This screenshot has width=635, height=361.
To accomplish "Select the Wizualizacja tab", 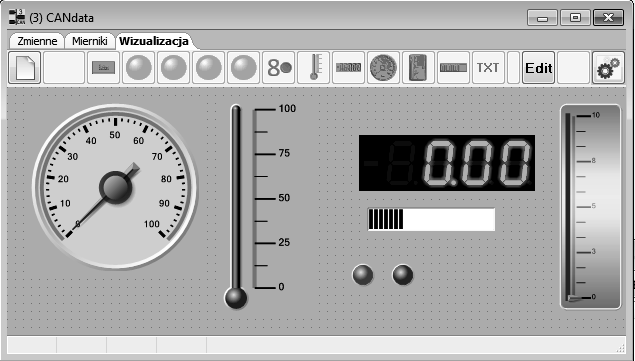I will 154,41.
